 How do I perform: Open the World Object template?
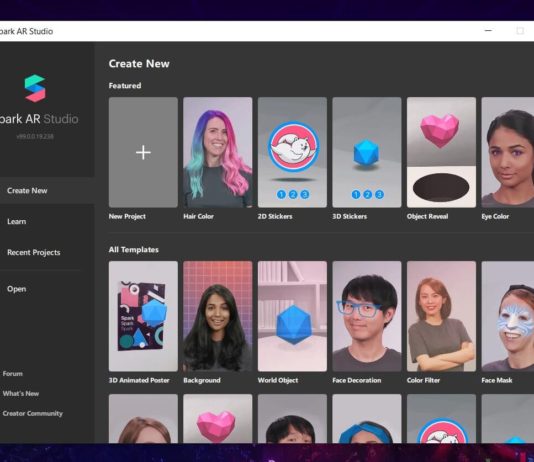(292, 316)
